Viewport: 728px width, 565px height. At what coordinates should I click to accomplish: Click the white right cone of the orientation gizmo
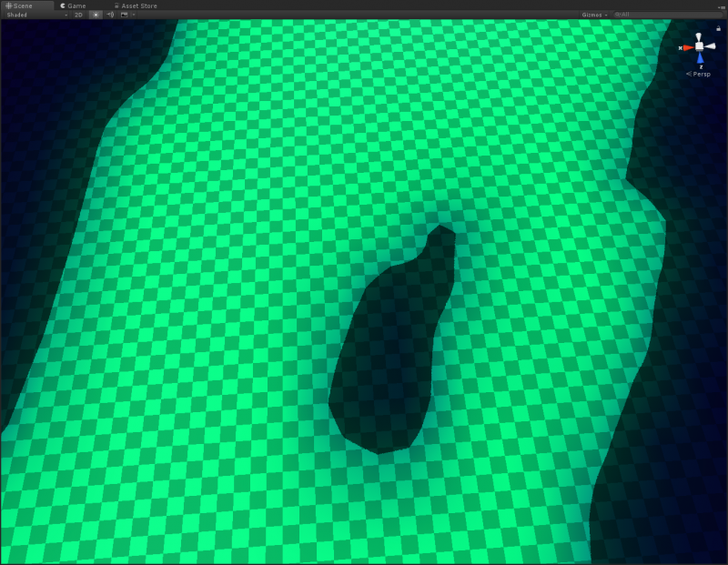713,45
